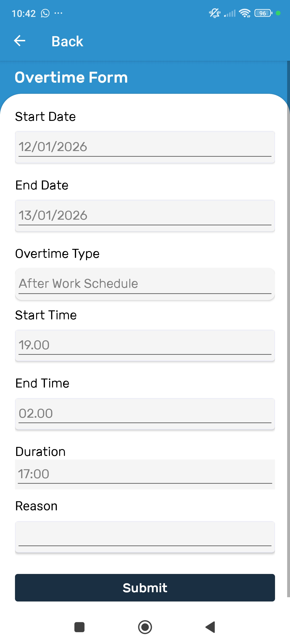Tap the three-dot notification overflow icon
This screenshot has height=644, width=290.
(58, 13)
